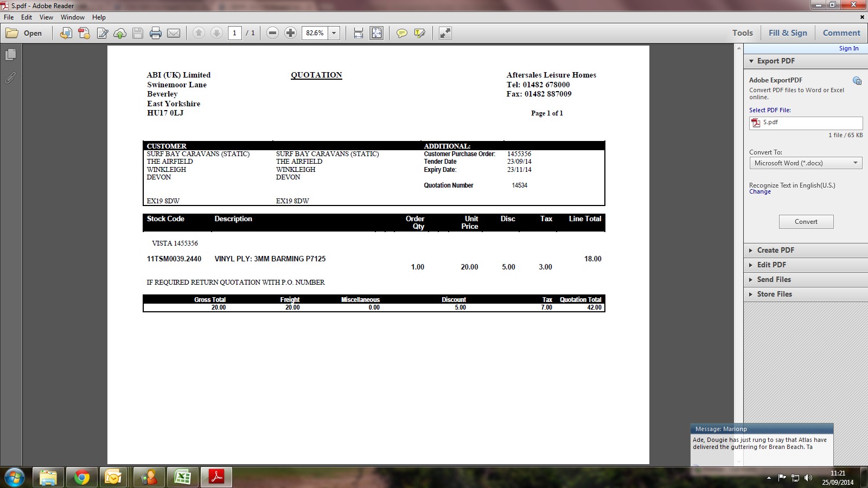Click the zoom percentage field
Viewport: 868px width, 488px height.
pyautogui.click(x=315, y=33)
